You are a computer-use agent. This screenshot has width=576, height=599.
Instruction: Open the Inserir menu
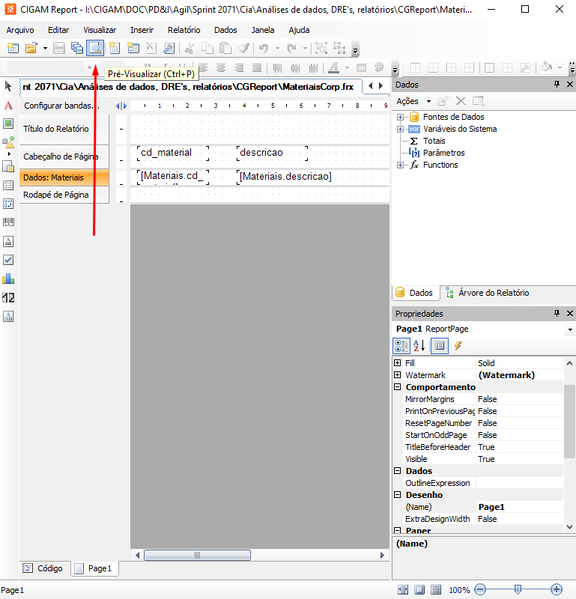coord(142,30)
